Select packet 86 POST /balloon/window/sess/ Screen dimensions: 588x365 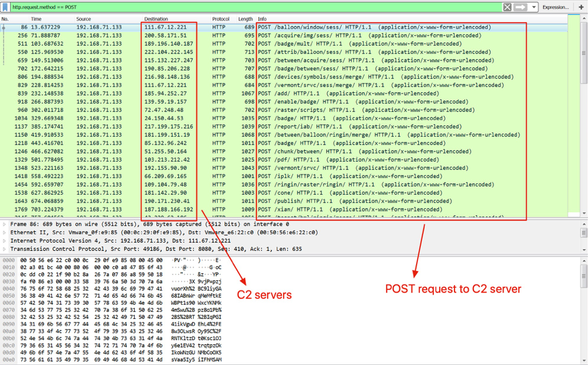click(x=284, y=27)
